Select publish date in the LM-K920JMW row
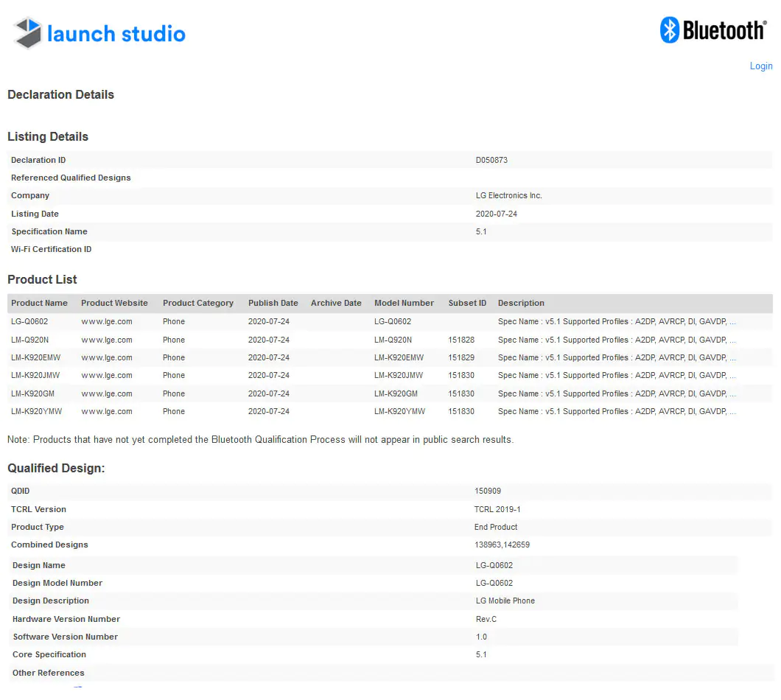 coord(268,376)
